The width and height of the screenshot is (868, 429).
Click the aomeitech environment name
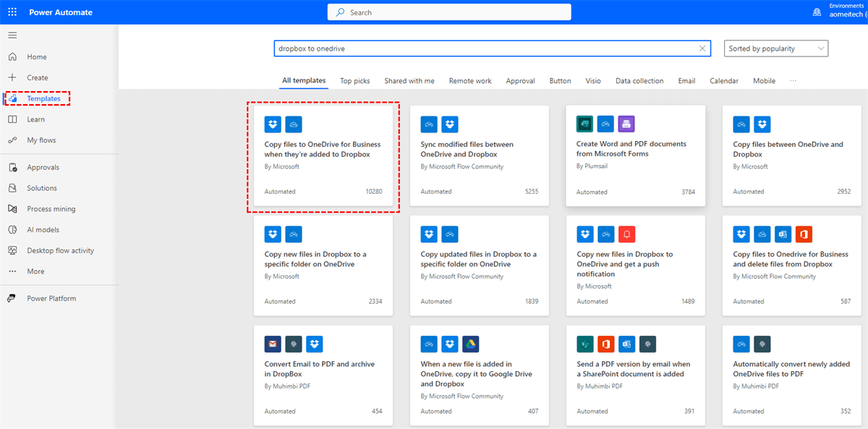[848, 15]
